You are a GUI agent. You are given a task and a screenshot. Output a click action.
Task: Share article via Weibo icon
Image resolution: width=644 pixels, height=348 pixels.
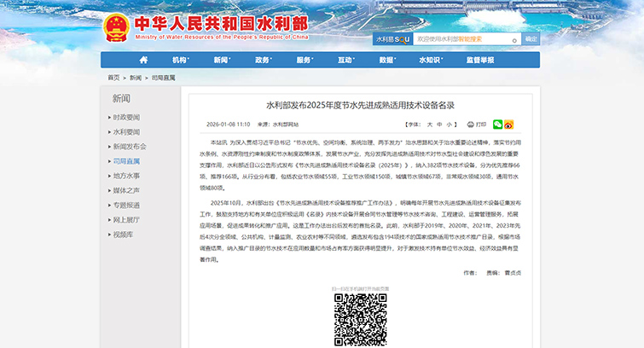point(509,125)
